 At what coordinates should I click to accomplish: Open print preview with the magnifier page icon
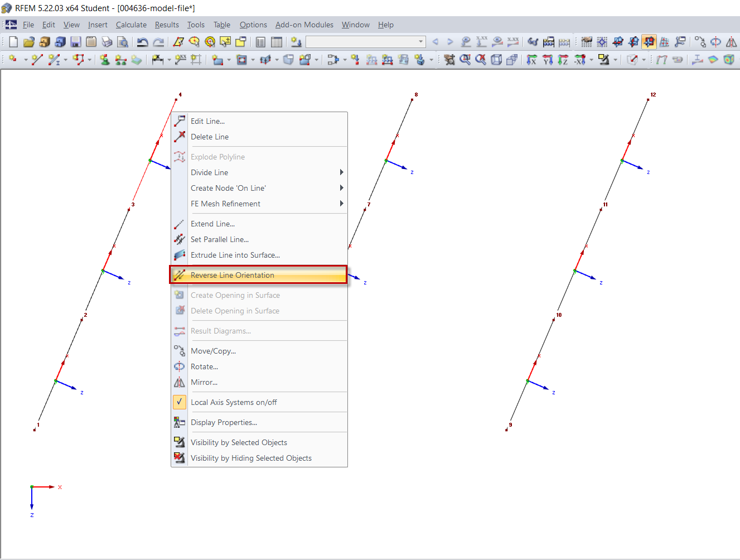coord(123,42)
